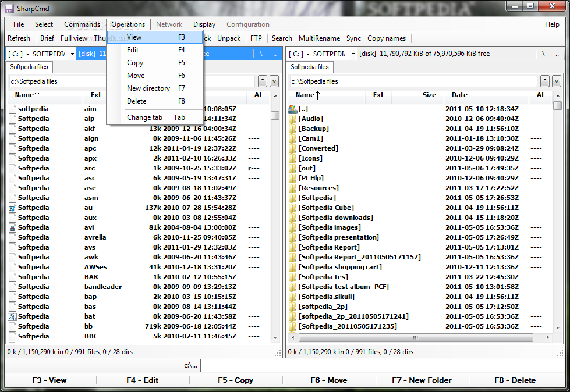Click the [Backup] folder icon
Screen dimensions: 570x392
pyautogui.click(x=293, y=129)
